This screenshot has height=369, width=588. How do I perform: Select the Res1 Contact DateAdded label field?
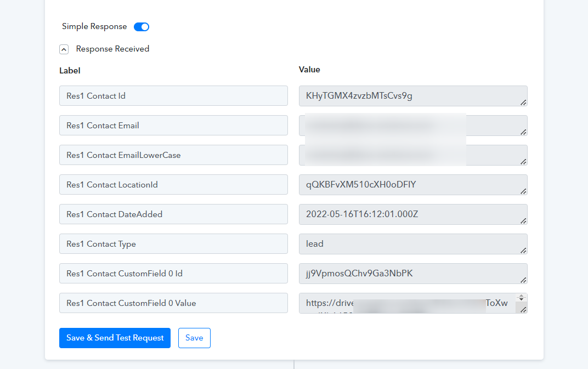(174, 214)
